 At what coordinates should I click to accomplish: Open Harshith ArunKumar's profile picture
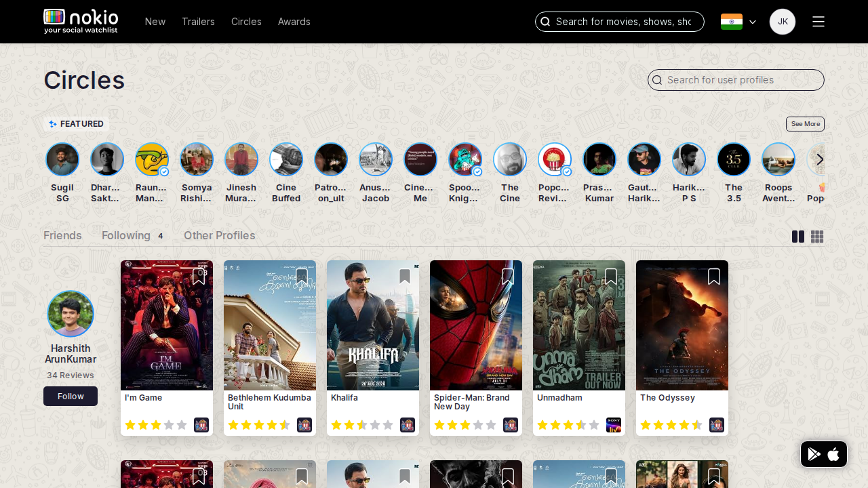(x=71, y=313)
